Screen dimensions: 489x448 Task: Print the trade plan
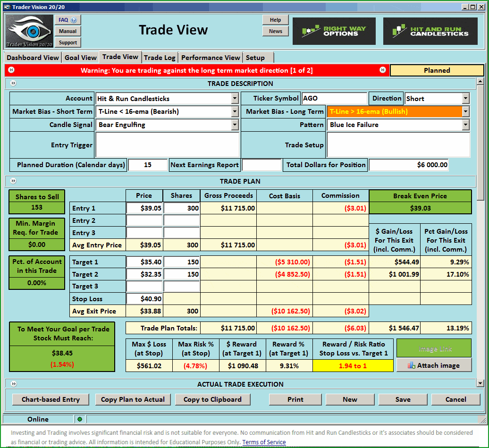tap(295, 399)
